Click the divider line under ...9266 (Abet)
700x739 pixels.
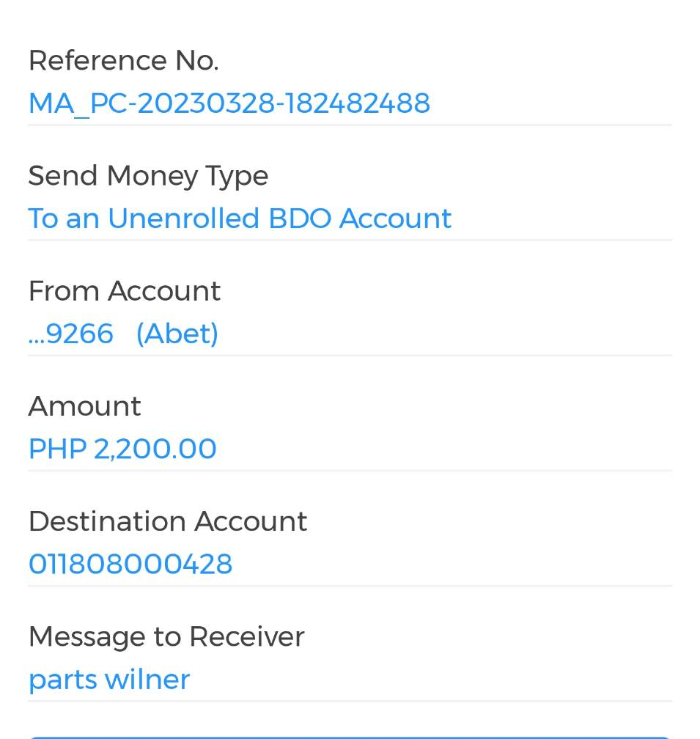(x=350, y=356)
